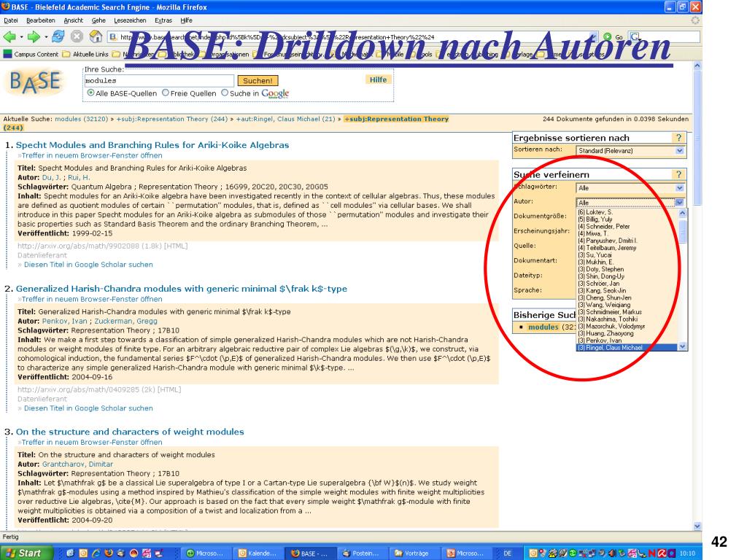747x560 pixels.
Task: Choose Billig, Yuly in author list
Action: (x=595, y=219)
